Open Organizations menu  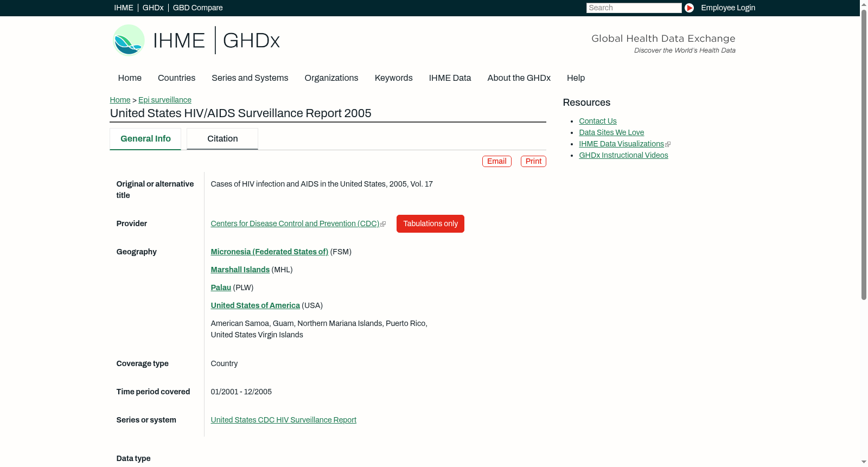coord(331,78)
